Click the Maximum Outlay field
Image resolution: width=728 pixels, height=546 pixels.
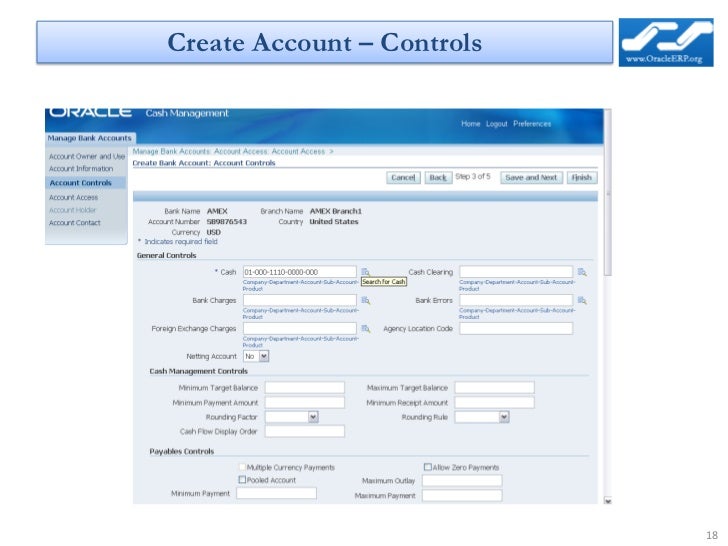[x=462, y=481]
